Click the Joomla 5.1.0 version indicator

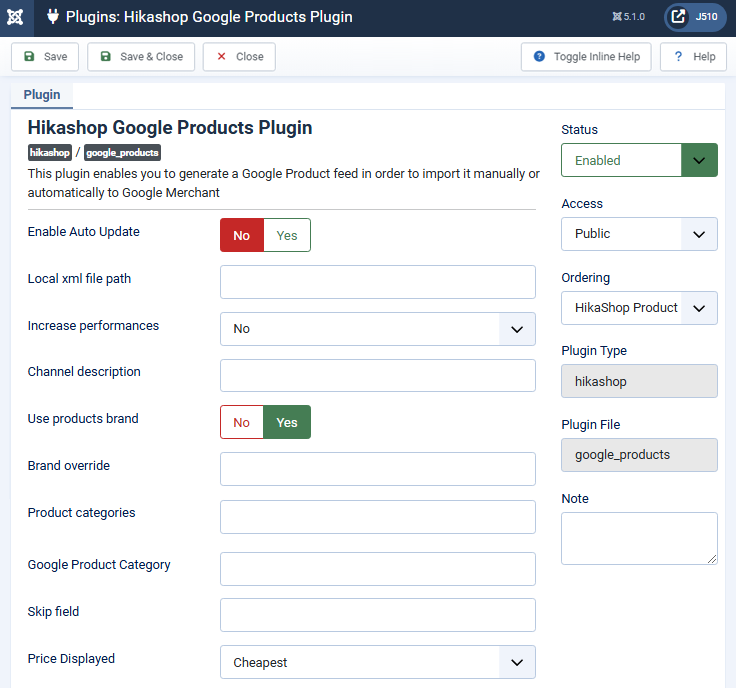[x=629, y=17]
